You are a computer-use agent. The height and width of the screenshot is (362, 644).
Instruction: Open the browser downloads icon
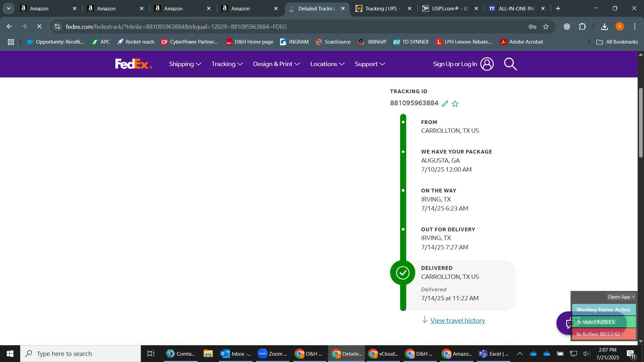tap(604, 26)
